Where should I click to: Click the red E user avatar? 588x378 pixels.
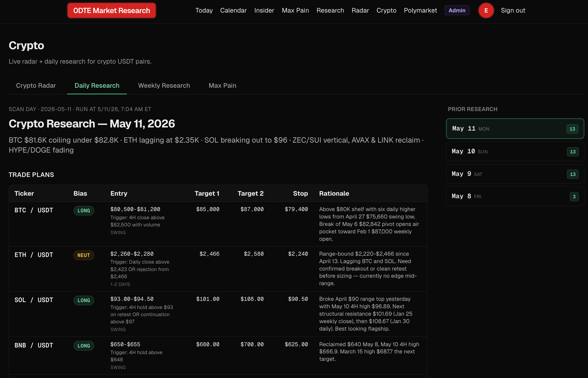tap(486, 11)
